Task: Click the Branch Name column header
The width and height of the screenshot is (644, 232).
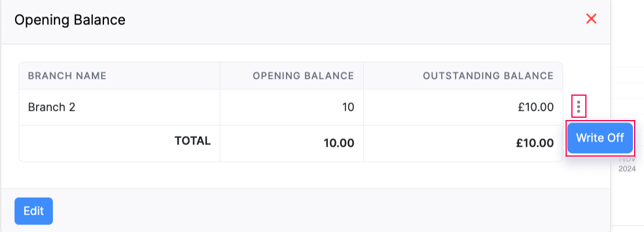Action: pos(67,76)
